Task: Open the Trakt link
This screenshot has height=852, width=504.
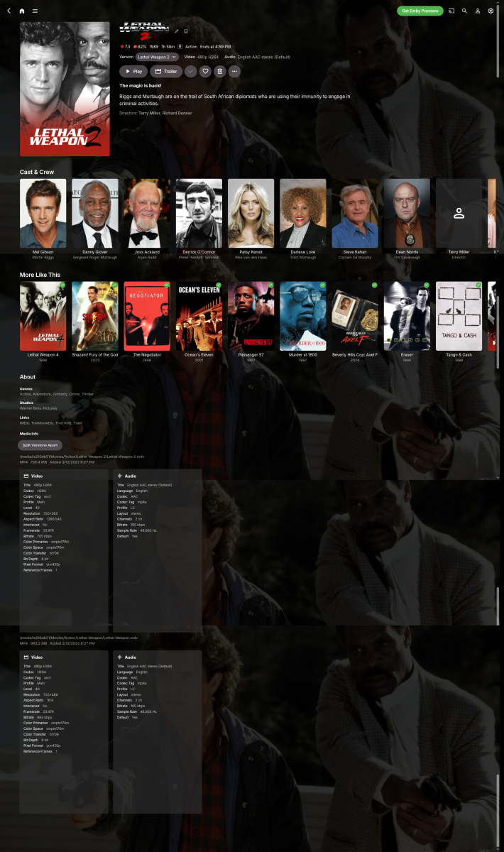Action: [x=77, y=422]
